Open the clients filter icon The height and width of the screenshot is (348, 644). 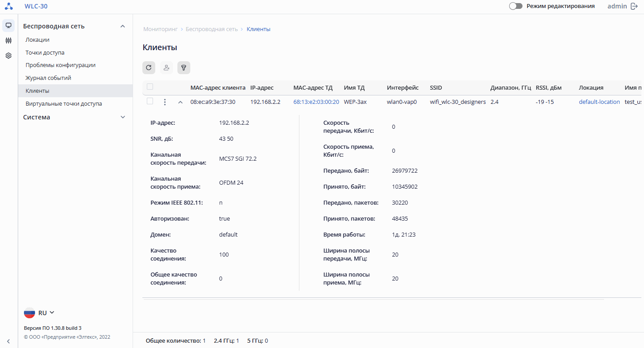tap(184, 67)
